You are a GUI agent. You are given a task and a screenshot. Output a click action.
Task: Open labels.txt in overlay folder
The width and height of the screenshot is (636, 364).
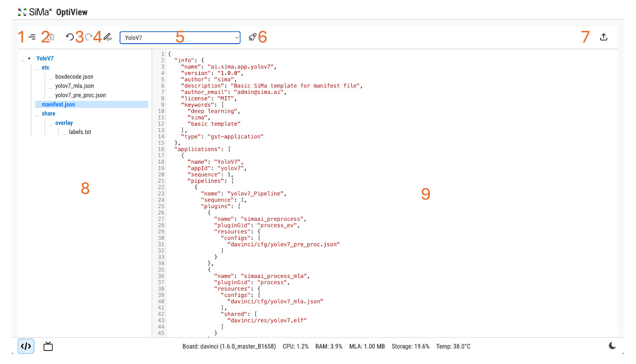[79, 132]
